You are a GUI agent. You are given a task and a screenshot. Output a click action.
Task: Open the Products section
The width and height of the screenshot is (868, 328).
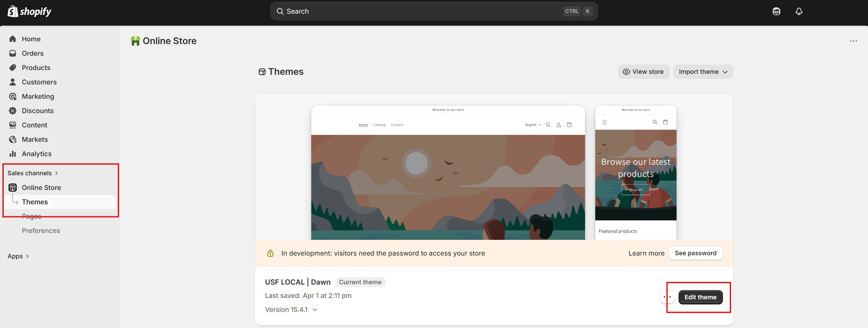pyautogui.click(x=36, y=67)
